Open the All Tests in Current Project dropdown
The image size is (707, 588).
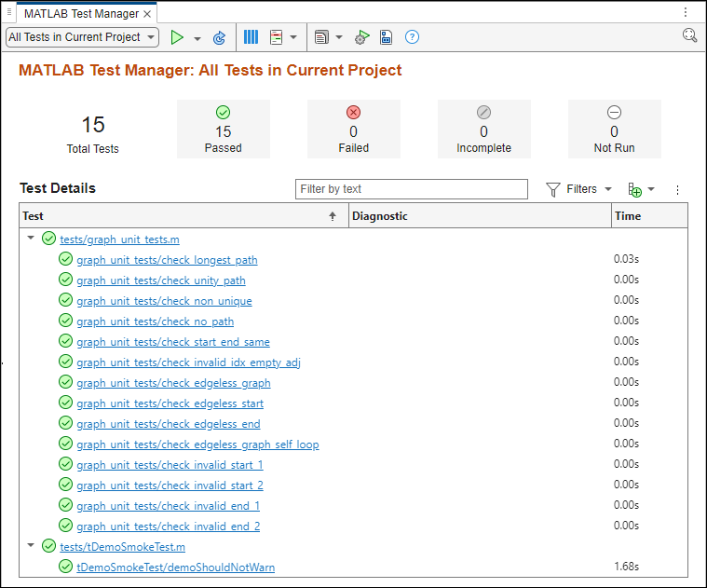coord(83,37)
